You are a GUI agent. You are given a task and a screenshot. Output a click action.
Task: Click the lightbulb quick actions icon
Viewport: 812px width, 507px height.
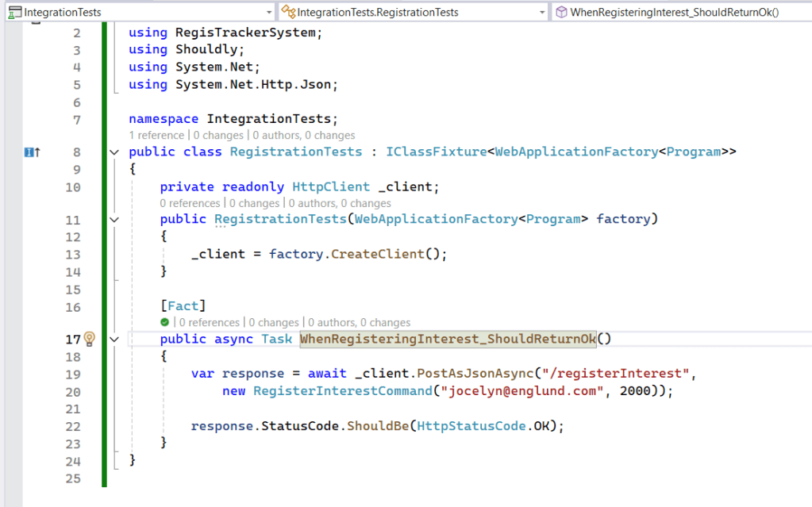[90, 340]
